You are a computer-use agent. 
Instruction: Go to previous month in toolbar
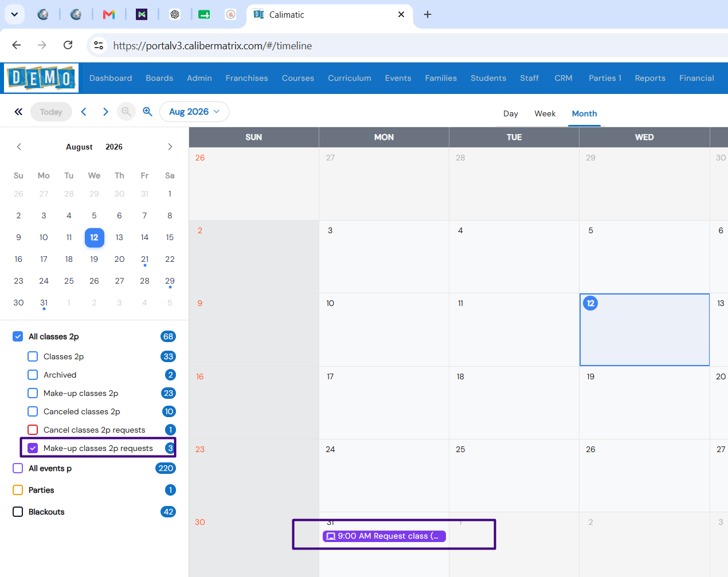coord(84,112)
